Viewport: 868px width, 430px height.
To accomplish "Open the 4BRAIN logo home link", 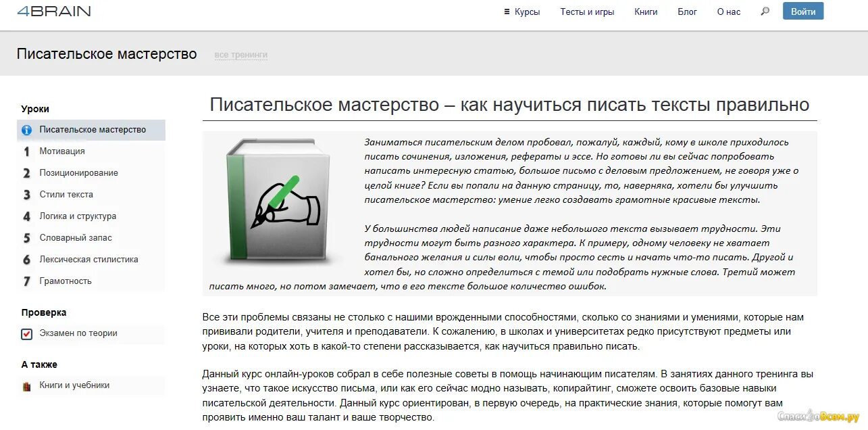I will click(x=54, y=11).
